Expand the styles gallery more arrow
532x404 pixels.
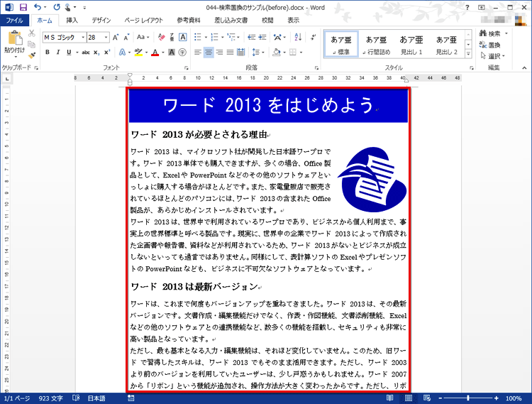coord(468,54)
